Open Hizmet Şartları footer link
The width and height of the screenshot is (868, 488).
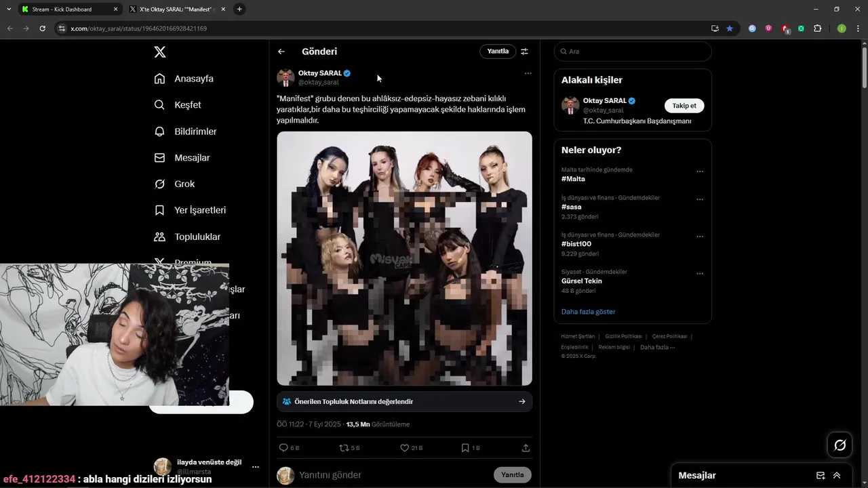578,336
